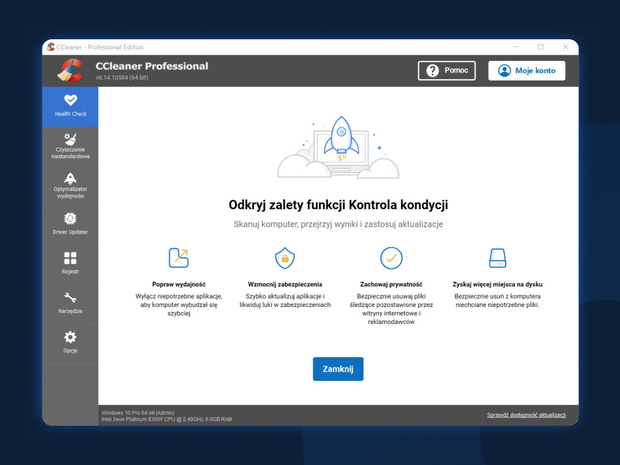Click the Zamknij button

tap(338, 369)
